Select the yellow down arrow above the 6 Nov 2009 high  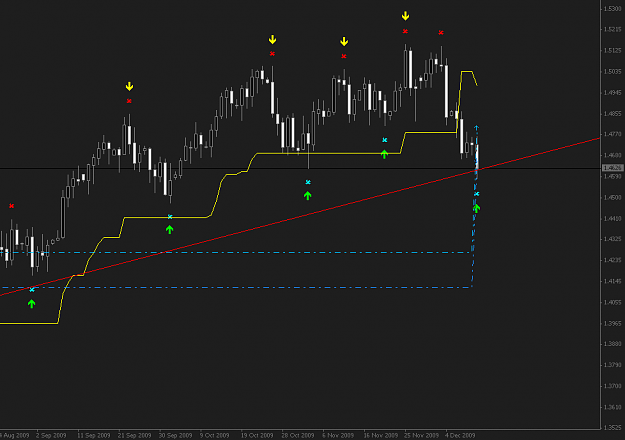pyautogui.click(x=344, y=41)
